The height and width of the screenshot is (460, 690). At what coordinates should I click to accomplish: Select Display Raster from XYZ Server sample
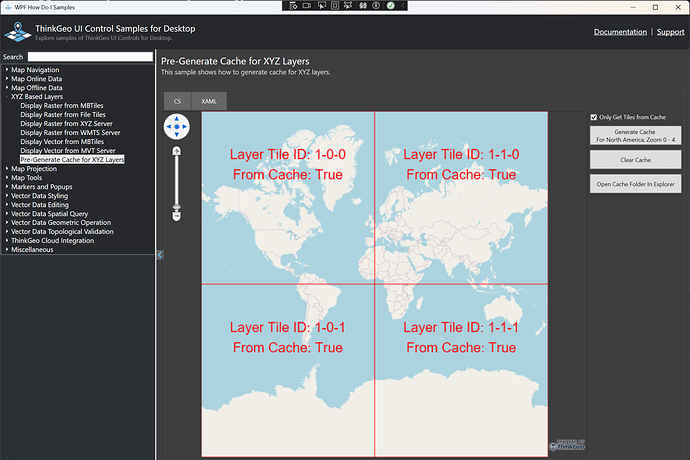tap(66, 124)
